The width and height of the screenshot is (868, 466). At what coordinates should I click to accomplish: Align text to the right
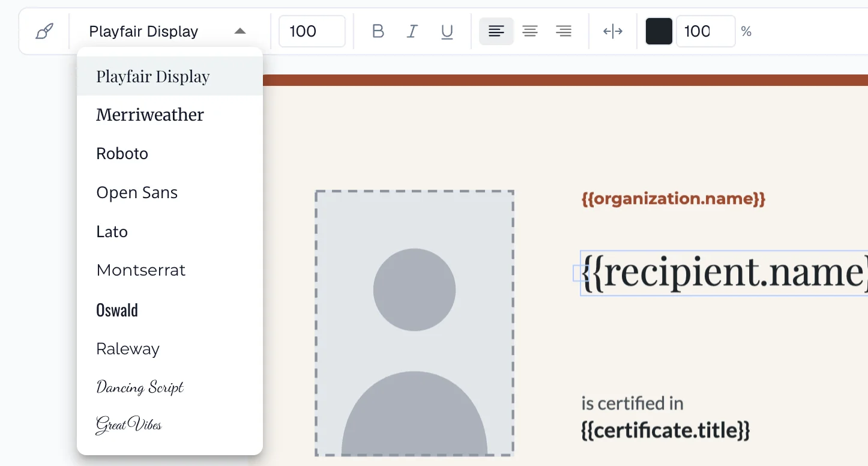click(x=563, y=31)
